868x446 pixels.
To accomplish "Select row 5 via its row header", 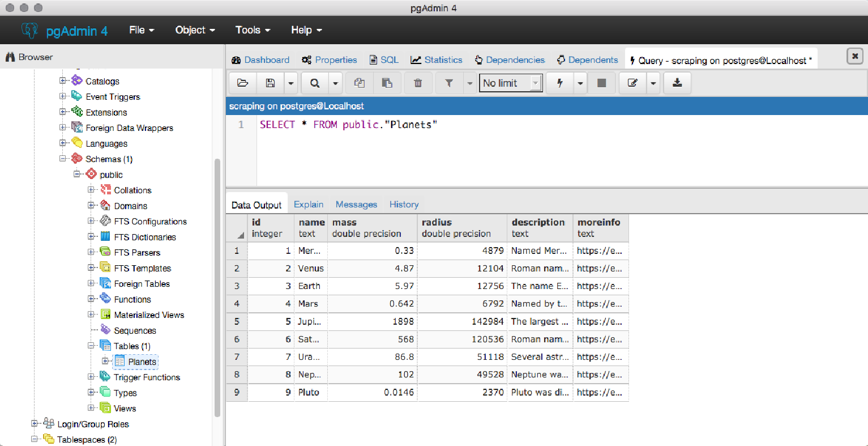I will (x=237, y=321).
